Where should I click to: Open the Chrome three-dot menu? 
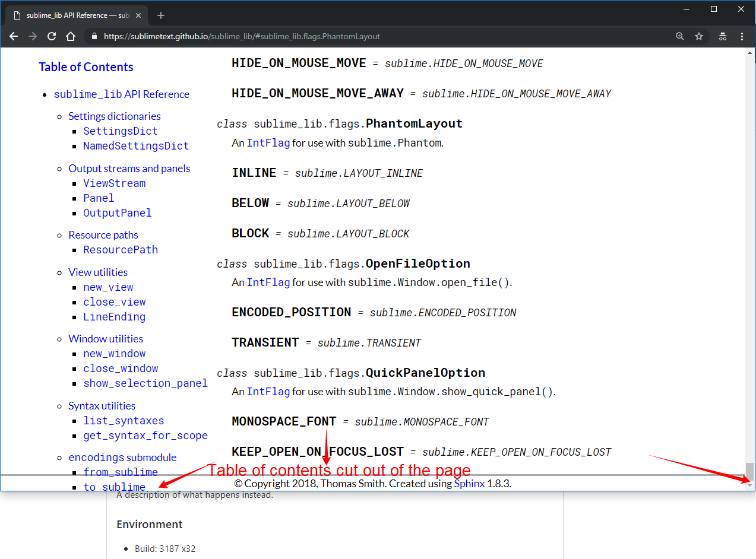(x=742, y=36)
